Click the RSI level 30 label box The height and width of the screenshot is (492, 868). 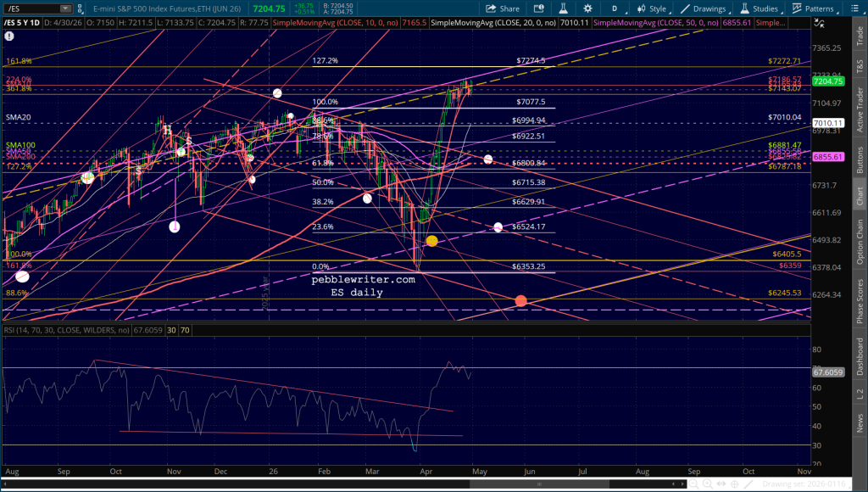pyautogui.click(x=171, y=330)
